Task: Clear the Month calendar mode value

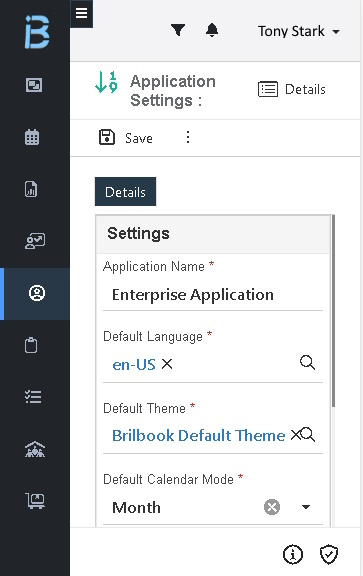Action: tap(272, 507)
